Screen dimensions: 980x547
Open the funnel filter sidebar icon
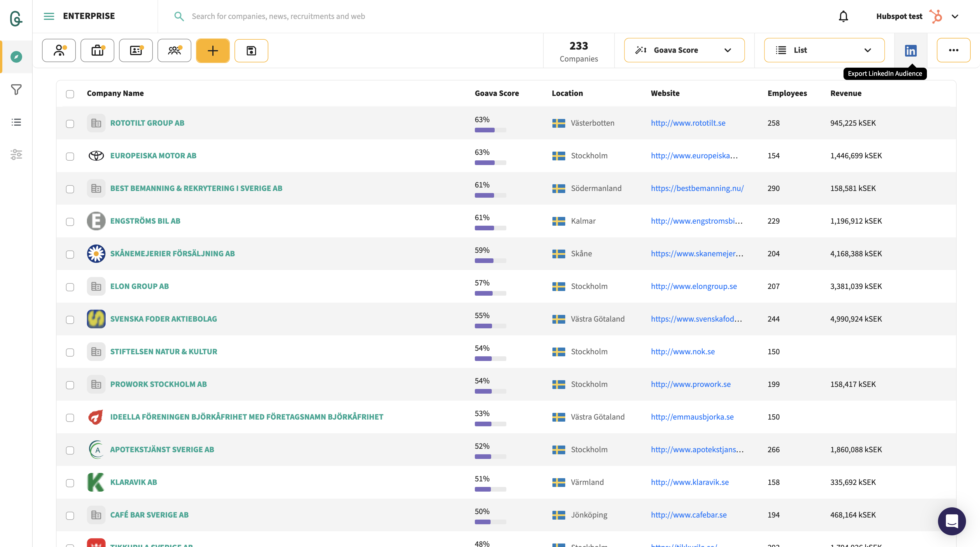pos(16,90)
